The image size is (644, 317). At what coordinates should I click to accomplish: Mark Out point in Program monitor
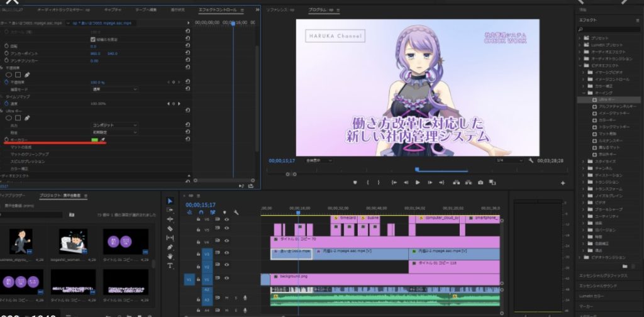tap(379, 183)
